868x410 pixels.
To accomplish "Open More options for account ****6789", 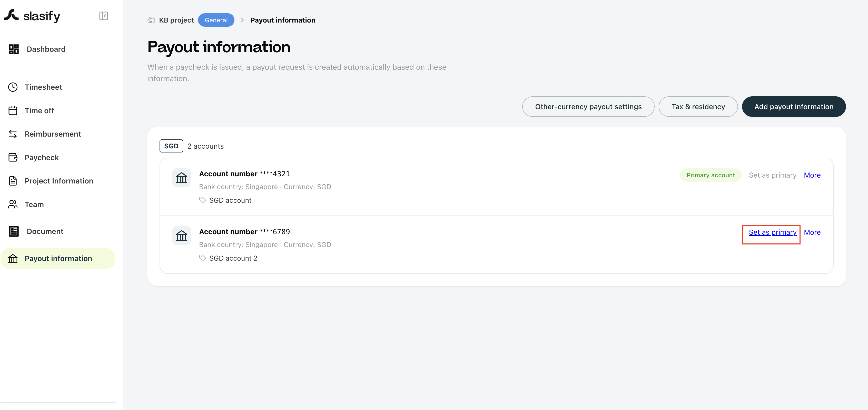I will pos(812,232).
